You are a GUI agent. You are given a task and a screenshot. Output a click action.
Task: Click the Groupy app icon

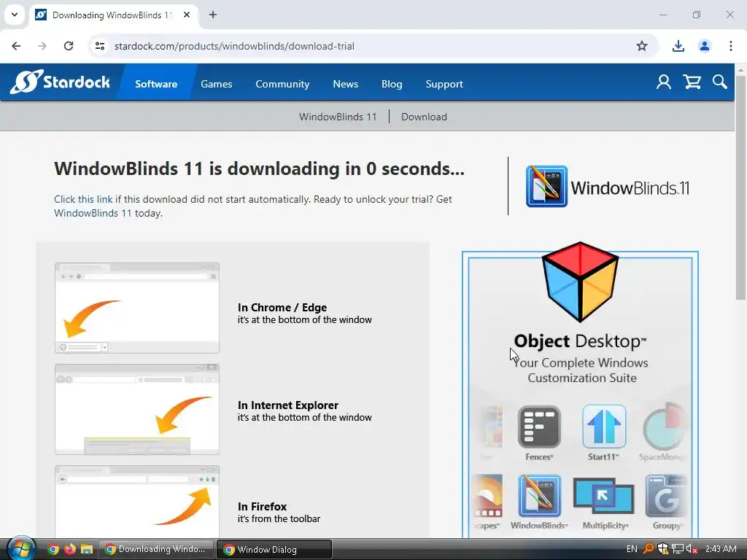click(665, 496)
